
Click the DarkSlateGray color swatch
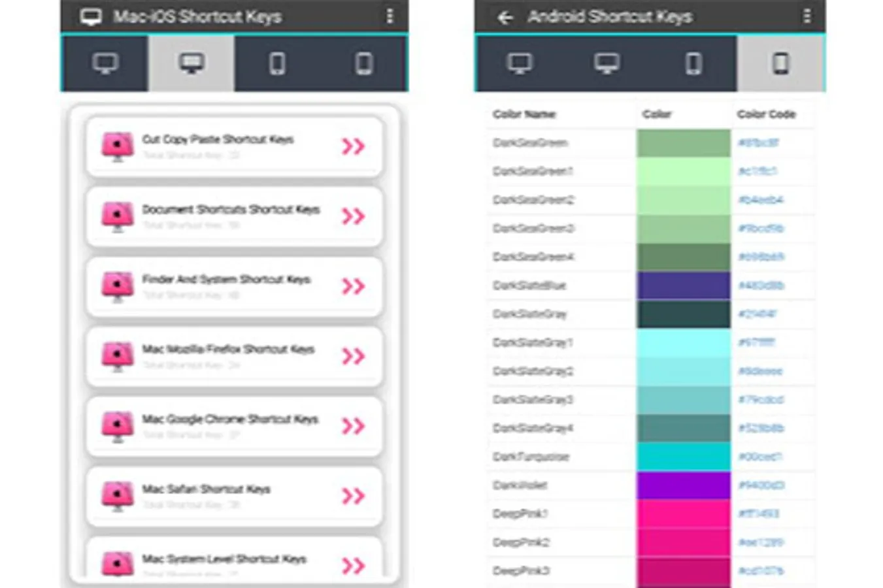pos(684,314)
